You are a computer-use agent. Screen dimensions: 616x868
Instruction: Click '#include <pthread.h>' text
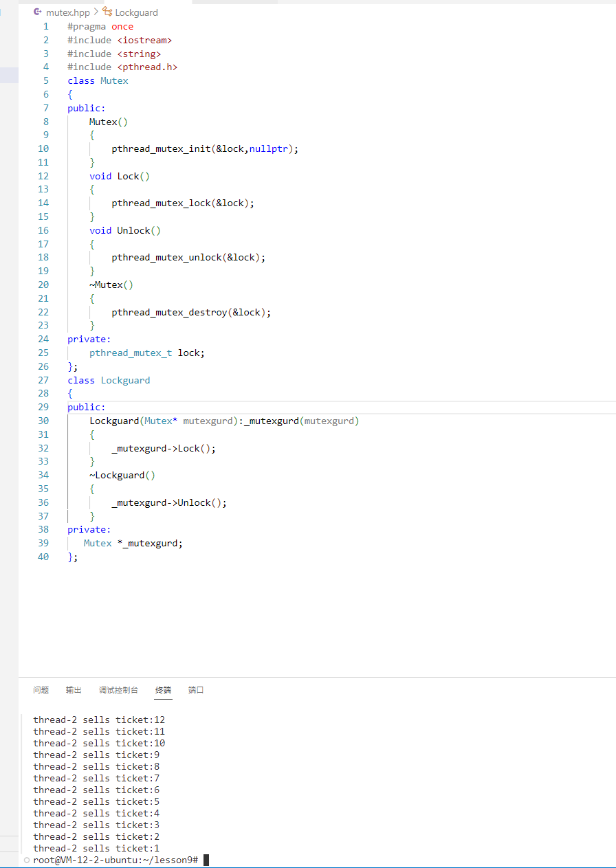pyautogui.click(x=122, y=67)
